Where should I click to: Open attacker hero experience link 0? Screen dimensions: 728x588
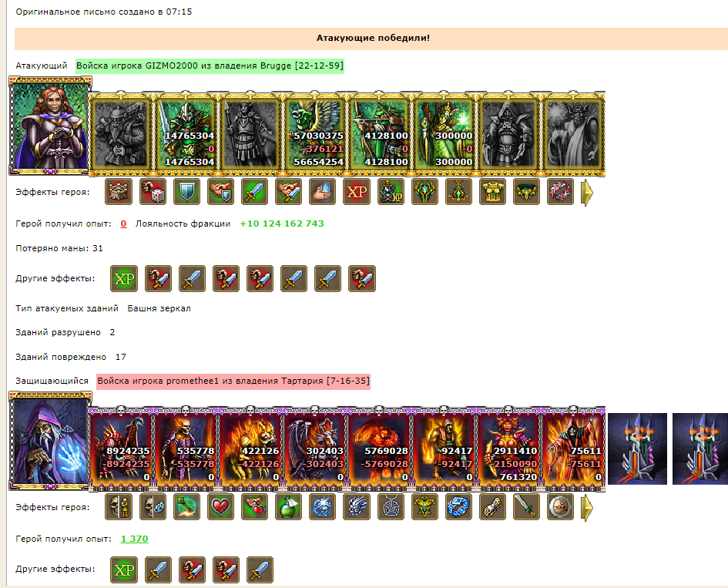(x=123, y=223)
